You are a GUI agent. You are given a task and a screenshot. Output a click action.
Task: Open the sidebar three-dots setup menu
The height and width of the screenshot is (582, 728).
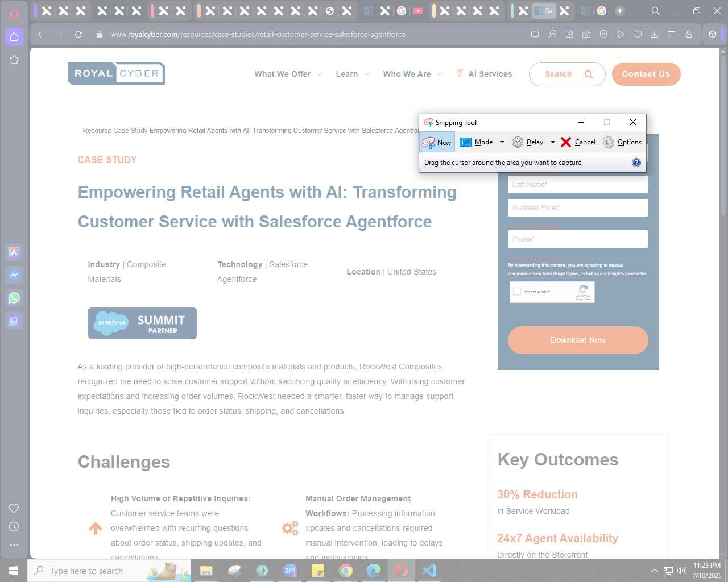(14, 544)
